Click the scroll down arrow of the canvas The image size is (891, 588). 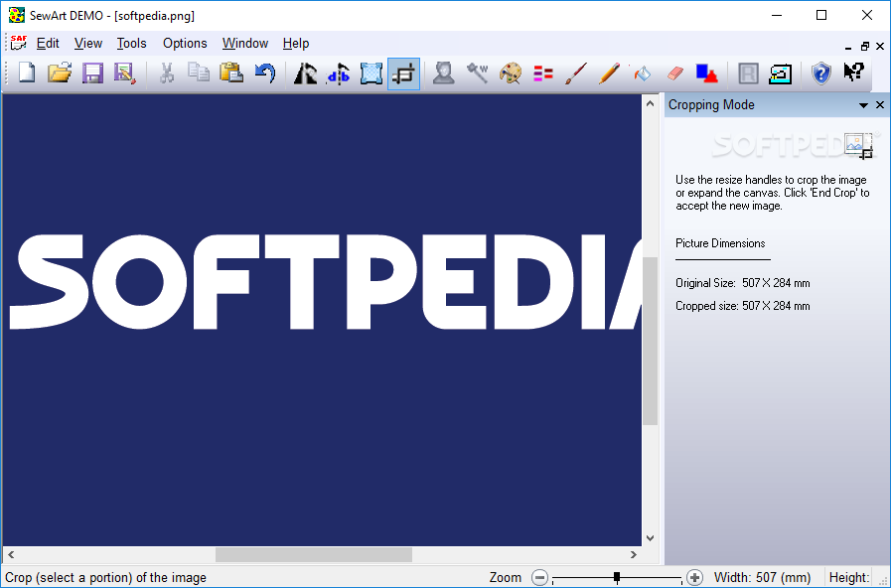tap(650, 538)
